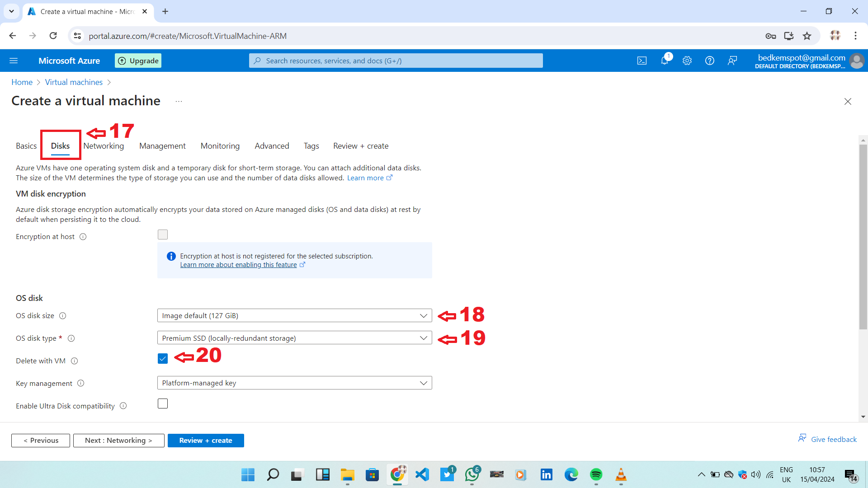Enable Ultra Disk compatibility checkbox
This screenshot has width=868, height=488.
point(163,404)
